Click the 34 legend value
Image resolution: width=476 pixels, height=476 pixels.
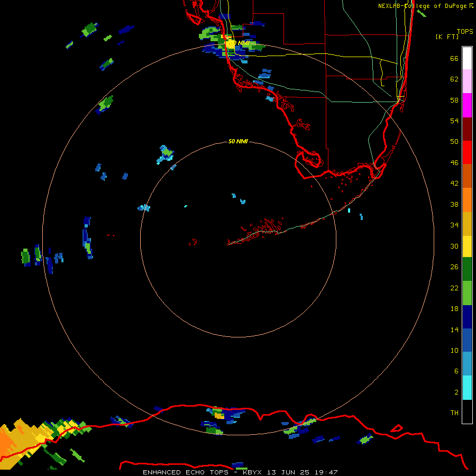pyautogui.click(x=454, y=225)
